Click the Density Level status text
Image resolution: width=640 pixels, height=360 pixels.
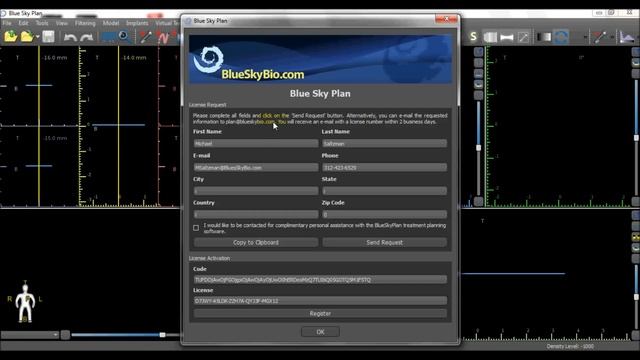[570, 347]
